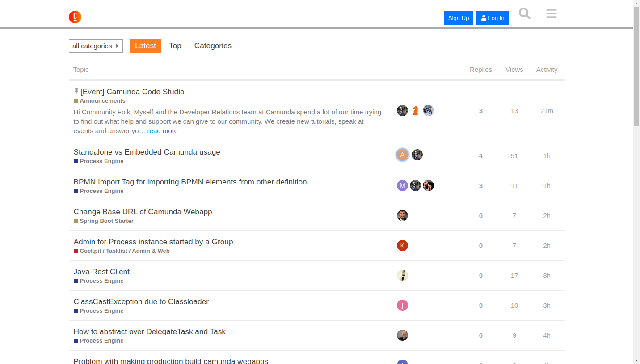Open 'Java Rest Client' topic
Screen dimensions: 640x364
[x=101, y=272]
